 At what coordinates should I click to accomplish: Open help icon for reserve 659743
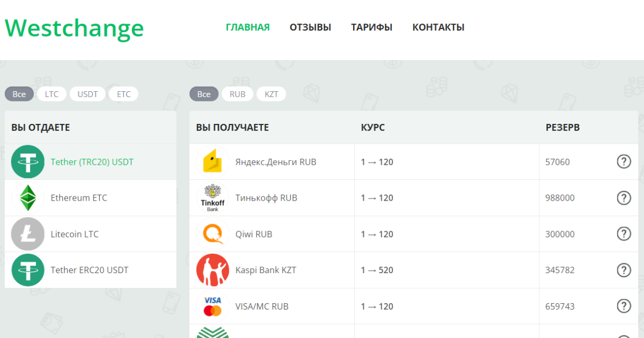624,306
